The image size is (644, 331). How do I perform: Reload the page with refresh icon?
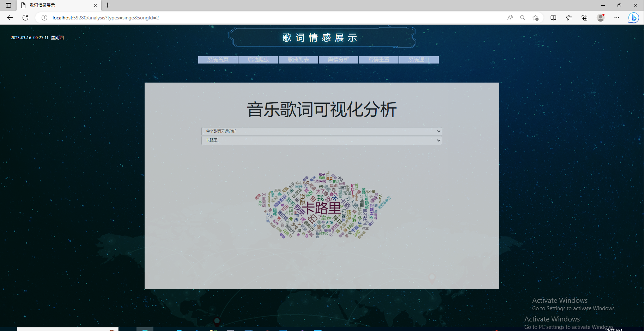tap(25, 18)
